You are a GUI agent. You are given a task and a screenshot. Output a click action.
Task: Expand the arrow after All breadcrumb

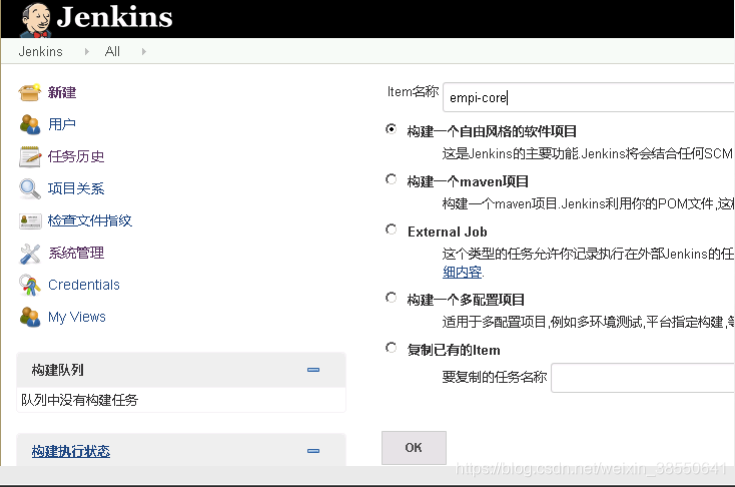pyautogui.click(x=144, y=52)
